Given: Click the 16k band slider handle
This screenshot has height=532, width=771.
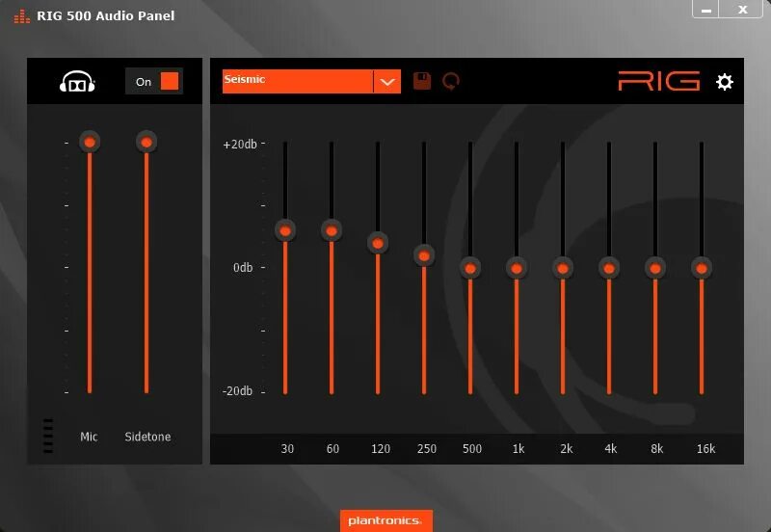Looking at the screenshot, I should point(702,269).
